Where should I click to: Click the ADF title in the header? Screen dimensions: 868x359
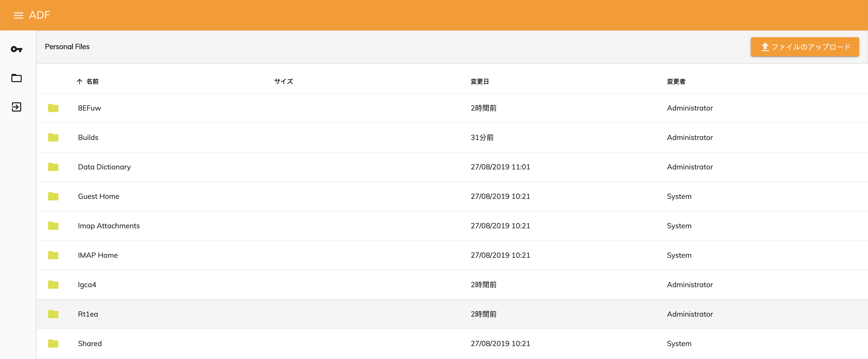[40, 15]
